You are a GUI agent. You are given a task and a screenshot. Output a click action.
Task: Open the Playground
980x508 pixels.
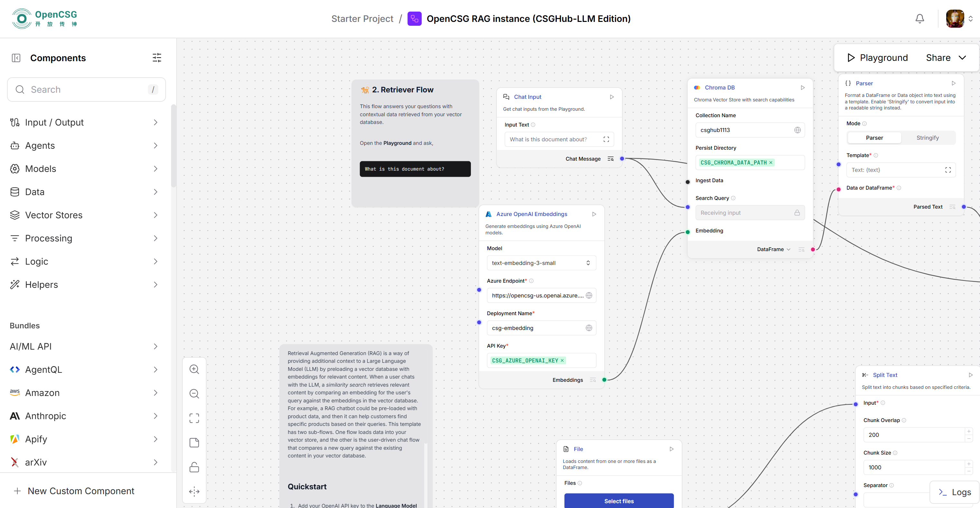(877, 58)
